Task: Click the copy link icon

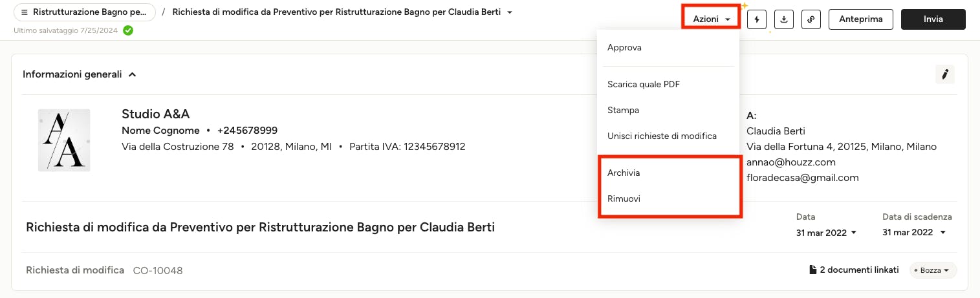Action: tap(811, 19)
